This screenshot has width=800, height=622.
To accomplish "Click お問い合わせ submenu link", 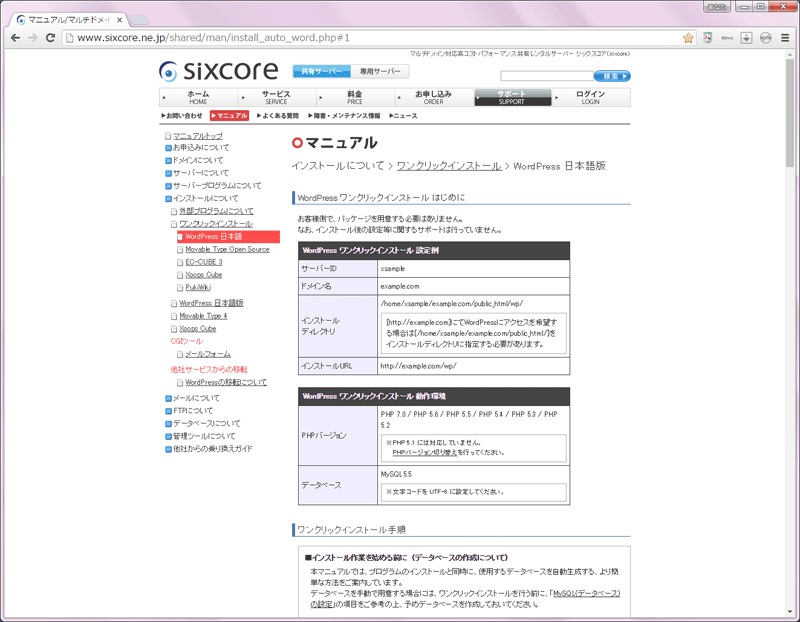I will tap(182, 116).
